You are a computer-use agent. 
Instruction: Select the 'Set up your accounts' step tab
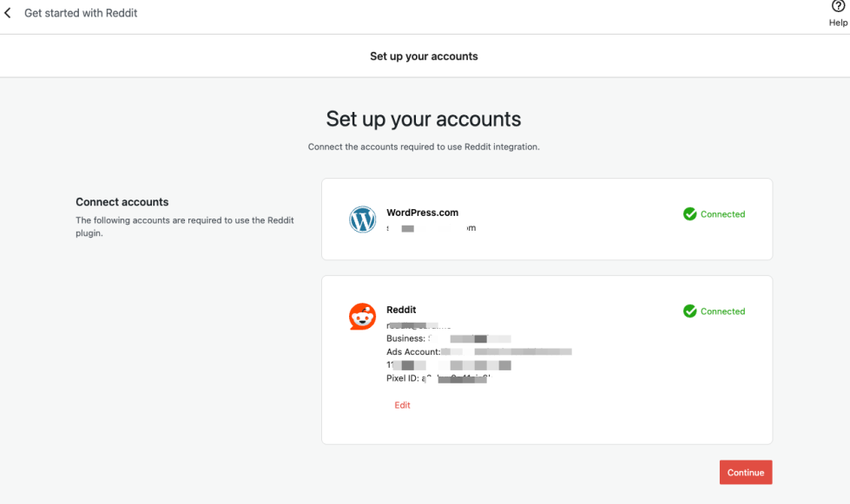[424, 56]
